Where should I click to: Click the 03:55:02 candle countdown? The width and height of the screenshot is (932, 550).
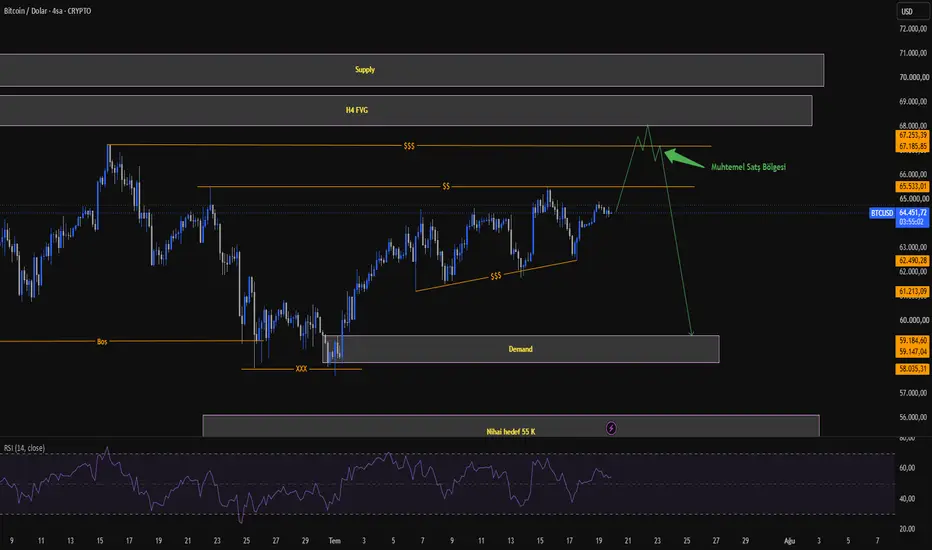click(911, 222)
